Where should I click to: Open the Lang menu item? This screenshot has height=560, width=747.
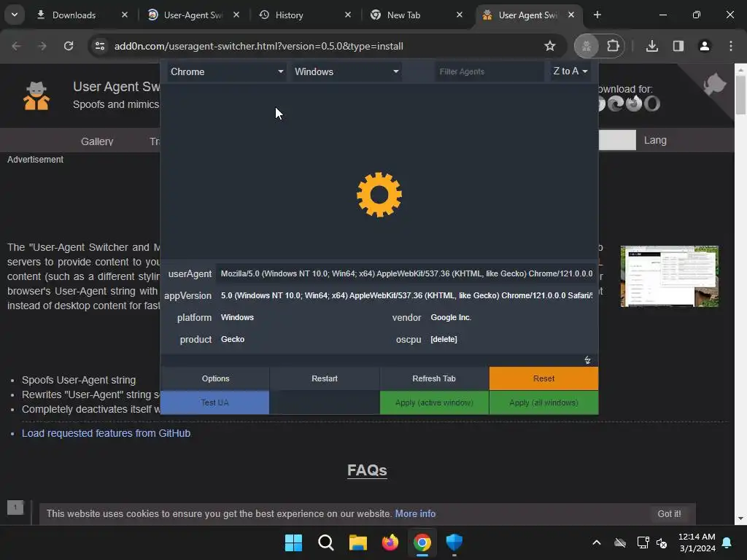655,141
